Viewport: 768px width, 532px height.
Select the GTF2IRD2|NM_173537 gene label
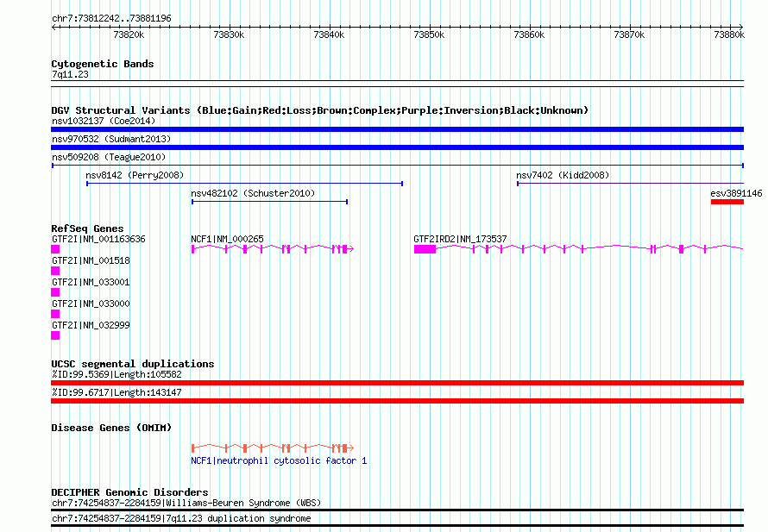(x=460, y=240)
